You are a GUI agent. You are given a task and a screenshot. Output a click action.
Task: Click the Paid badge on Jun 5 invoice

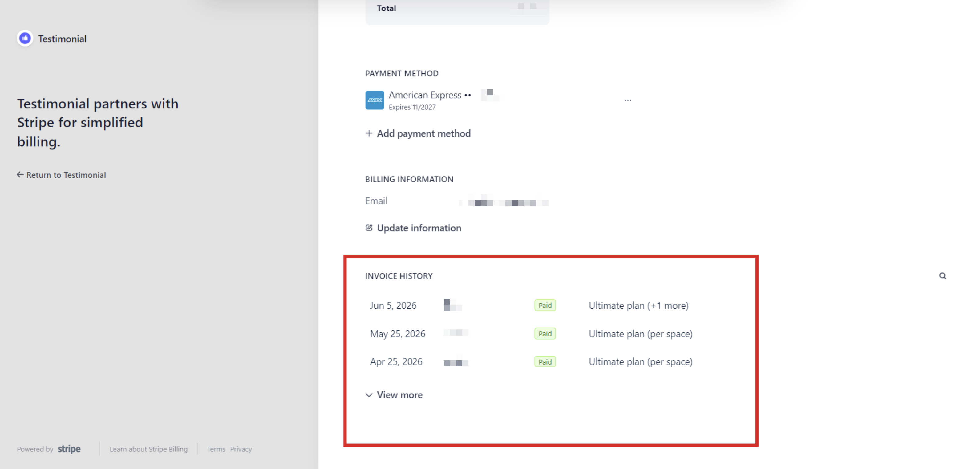(545, 305)
